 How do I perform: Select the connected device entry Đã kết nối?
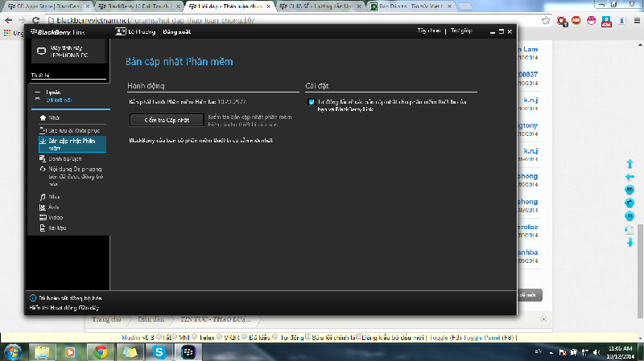click(68, 96)
